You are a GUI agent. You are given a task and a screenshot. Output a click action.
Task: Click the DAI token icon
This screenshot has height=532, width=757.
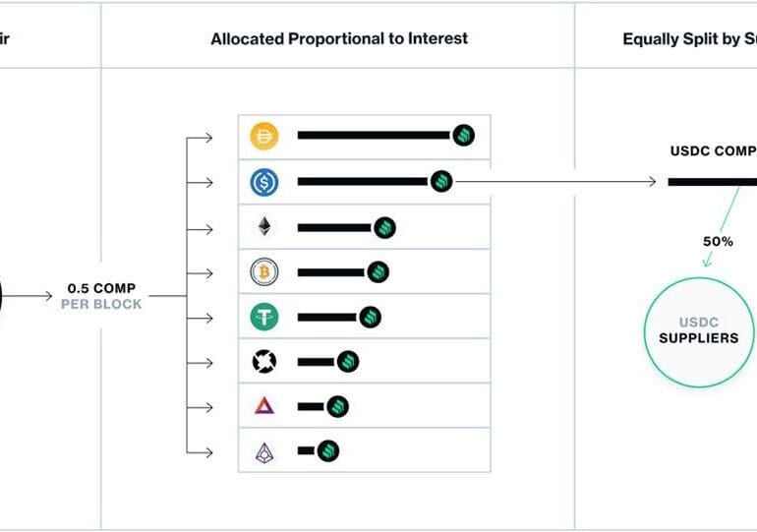pyautogui.click(x=264, y=136)
